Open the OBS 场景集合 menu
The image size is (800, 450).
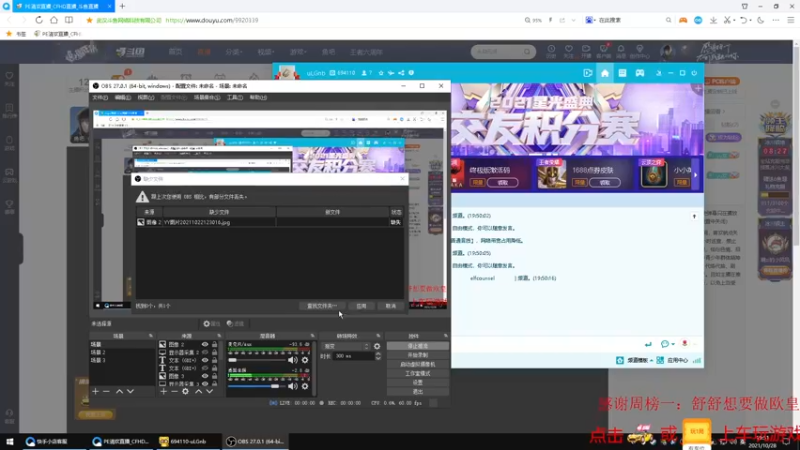pyautogui.click(x=207, y=97)
